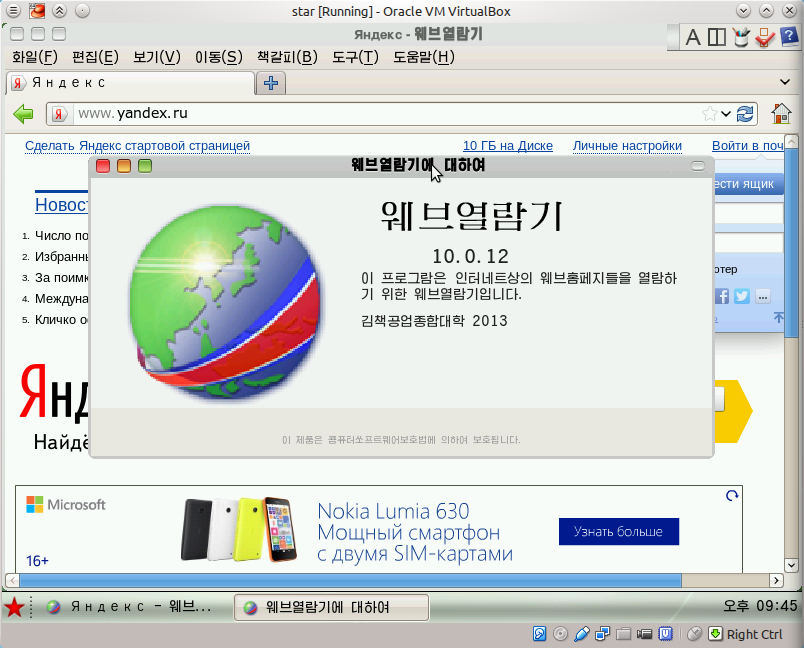Bookmark the page with the star icon

click(710, 114)
